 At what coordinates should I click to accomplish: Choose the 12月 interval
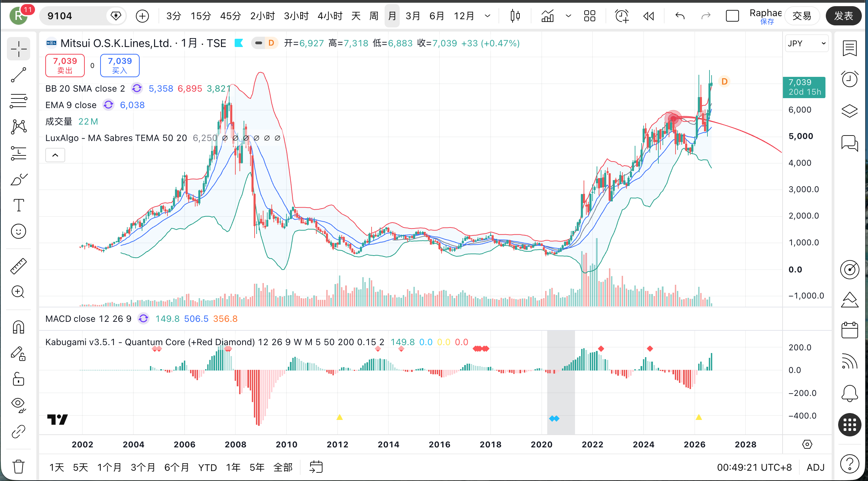pos(464,16)
